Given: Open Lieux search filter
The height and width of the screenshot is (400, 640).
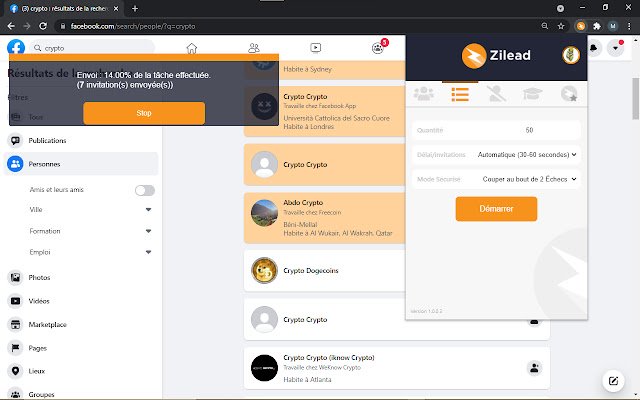Looking at the screenshot, I should [x=81, y=371].
